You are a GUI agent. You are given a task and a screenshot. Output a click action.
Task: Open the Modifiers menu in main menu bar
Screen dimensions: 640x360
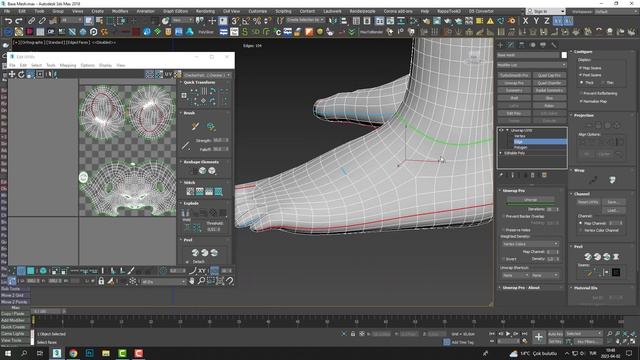point(120,11)
